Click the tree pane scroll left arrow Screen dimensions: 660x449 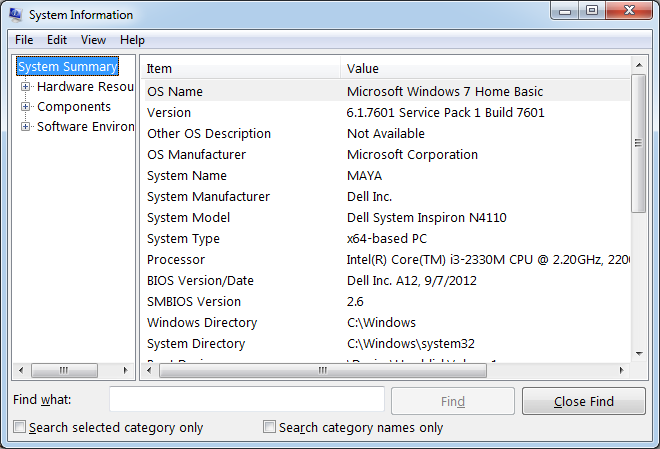click(x=21, y=371)
